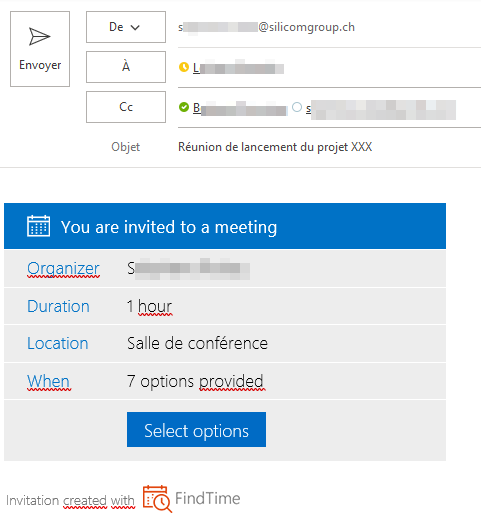Click the paper plane send icon

click(40, 36)
